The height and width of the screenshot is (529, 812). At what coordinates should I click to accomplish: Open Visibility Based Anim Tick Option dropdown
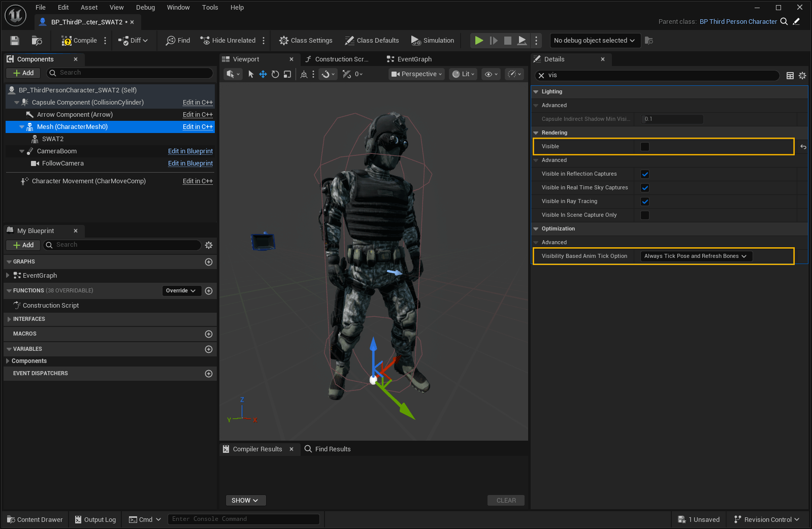tap(696, 256)
